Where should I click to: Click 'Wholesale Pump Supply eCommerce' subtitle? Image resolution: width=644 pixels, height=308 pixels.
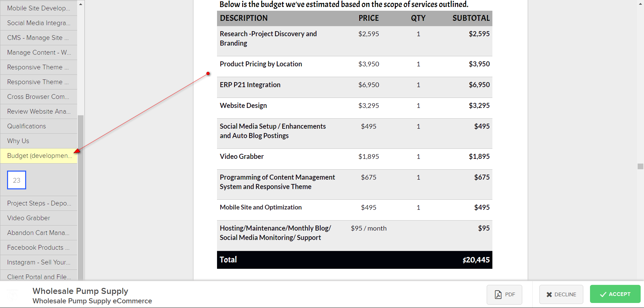point(92,301)
